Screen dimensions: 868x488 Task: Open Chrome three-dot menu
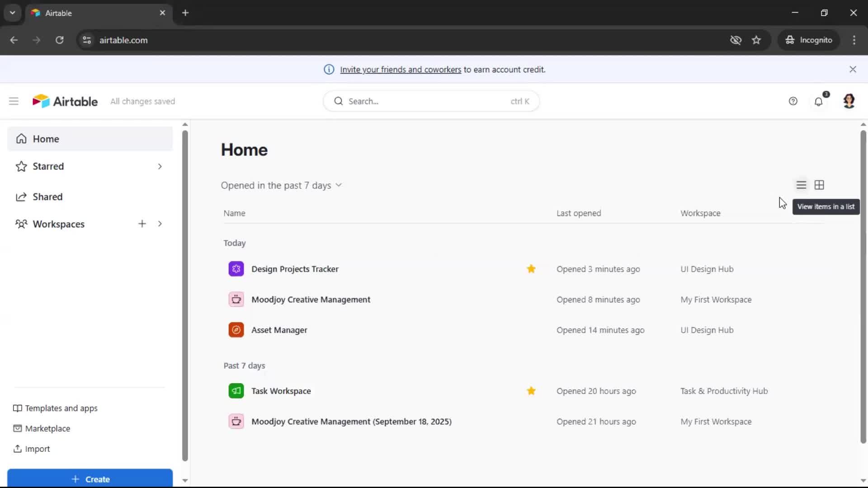click(854, 40)
